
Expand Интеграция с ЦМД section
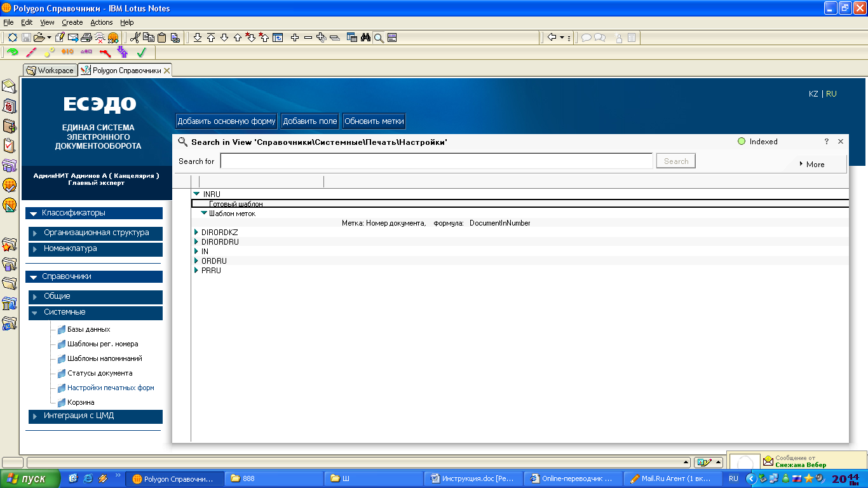pos(95,416)
